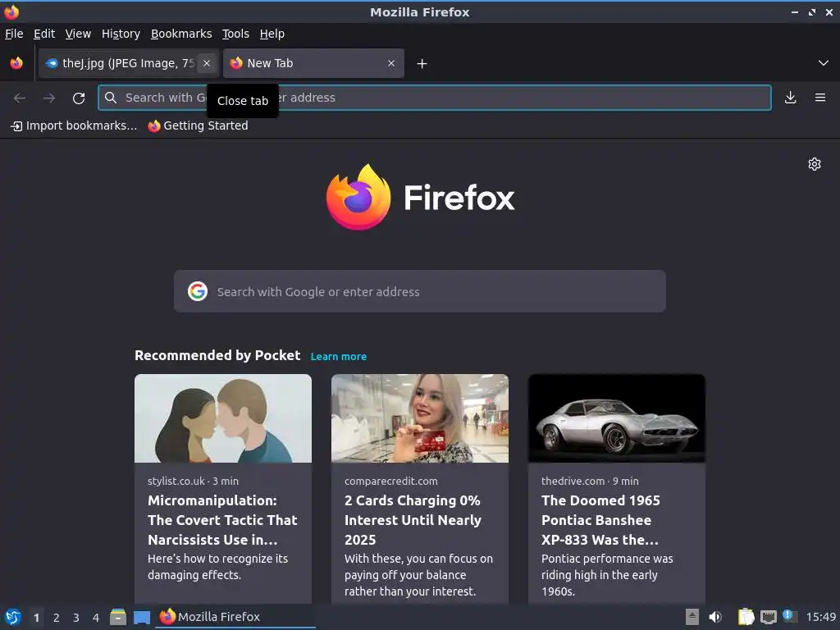The width and height of the screenshot is (840, 630).
Task: Reload the current page
Action: click(79, 98)
